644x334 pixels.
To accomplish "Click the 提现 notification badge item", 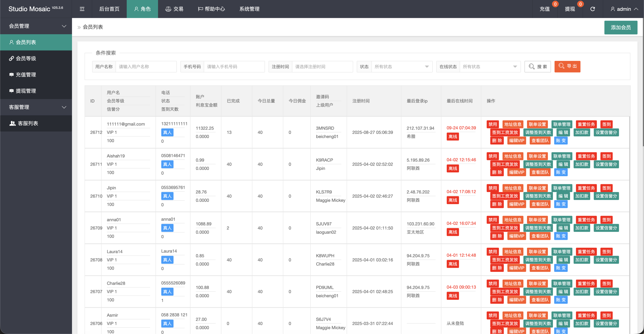I will click(570, 9).
